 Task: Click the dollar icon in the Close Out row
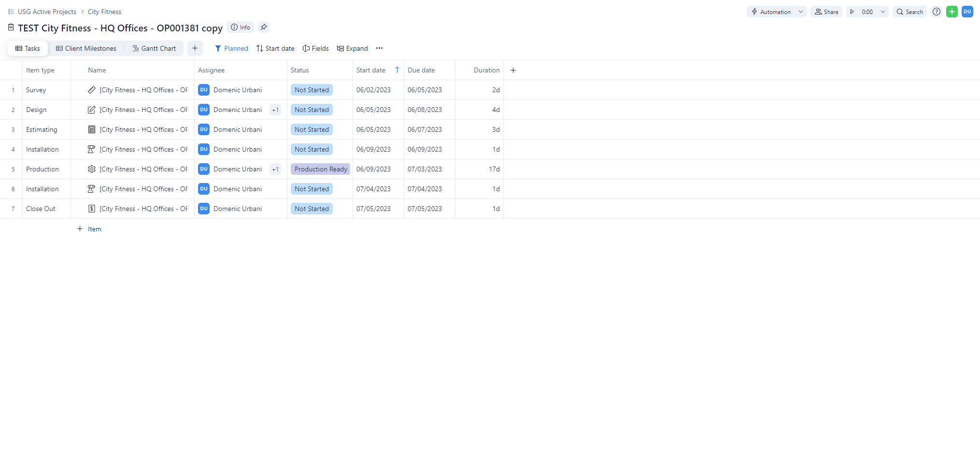(92, 209)
